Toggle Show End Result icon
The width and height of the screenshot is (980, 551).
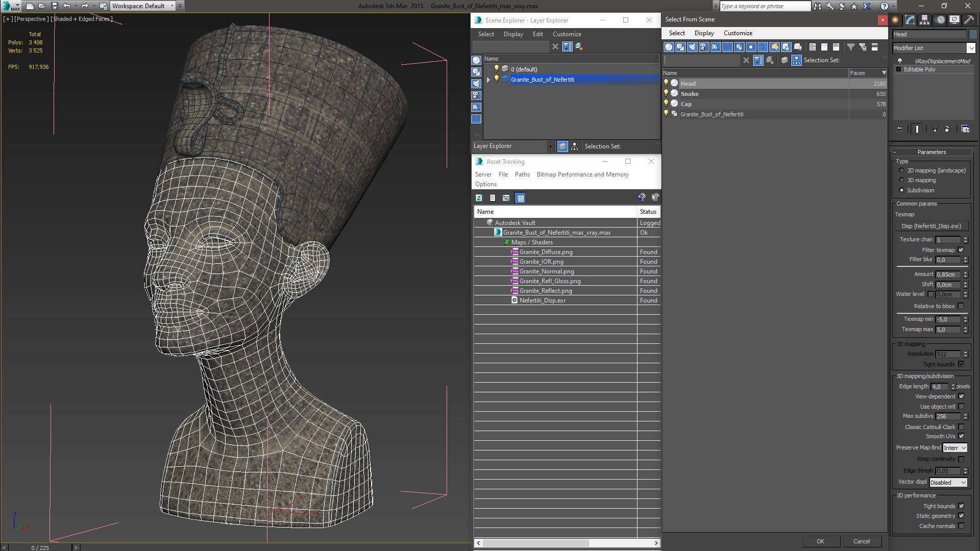point(917,129)
